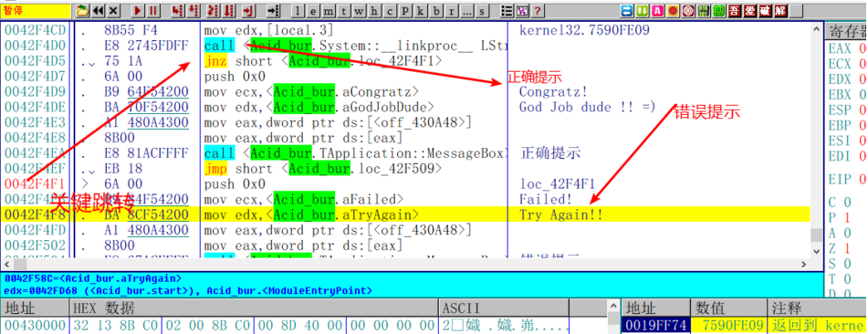Show References via the r button
868x334 pixels.
point(452,11)
